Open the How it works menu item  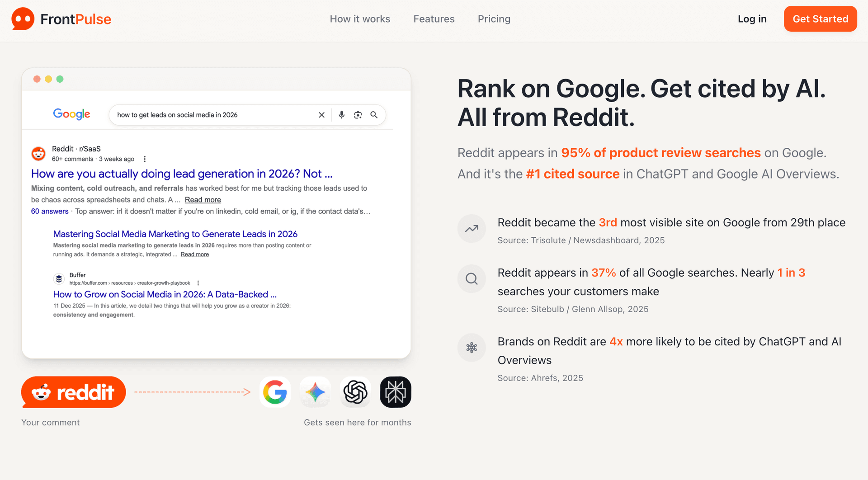360,19
